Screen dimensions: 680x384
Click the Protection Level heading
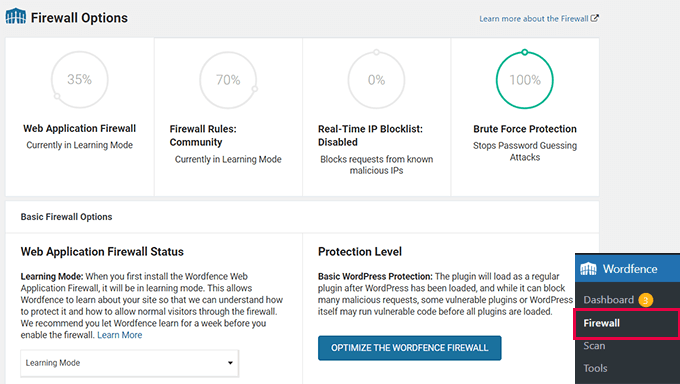pyautogui.click(x=360, y=252)
